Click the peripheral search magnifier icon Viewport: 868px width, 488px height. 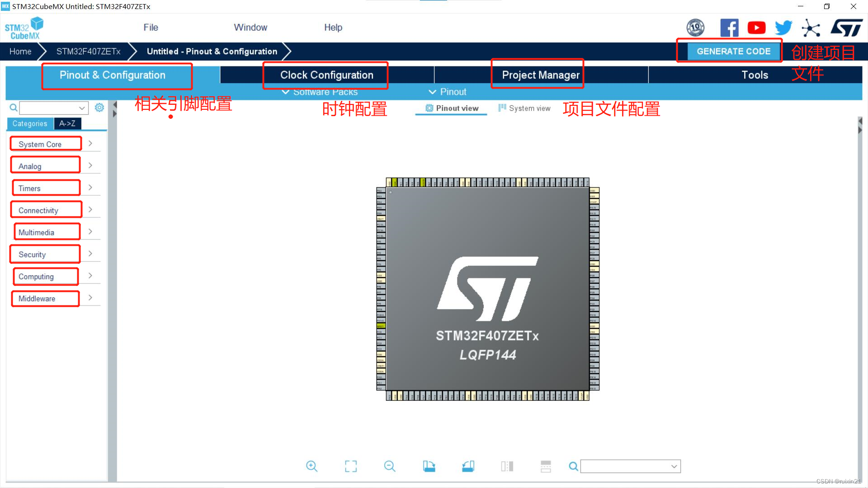14,108
